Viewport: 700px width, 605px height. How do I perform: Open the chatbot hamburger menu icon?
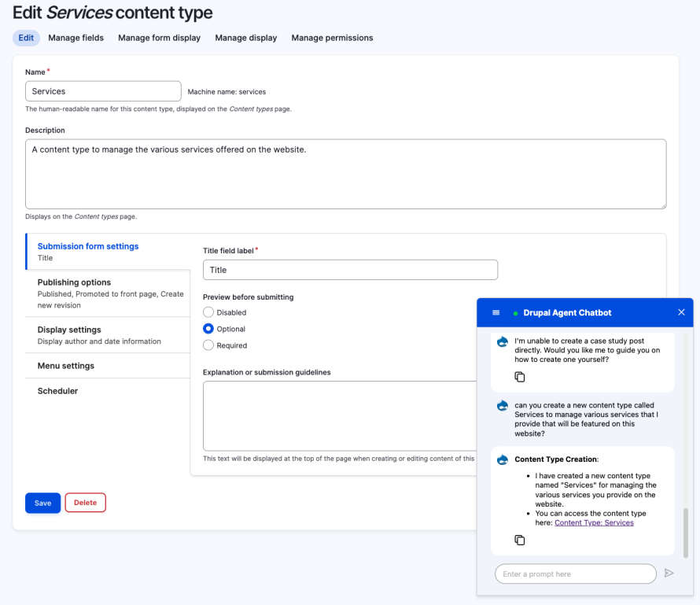(496, 312)
